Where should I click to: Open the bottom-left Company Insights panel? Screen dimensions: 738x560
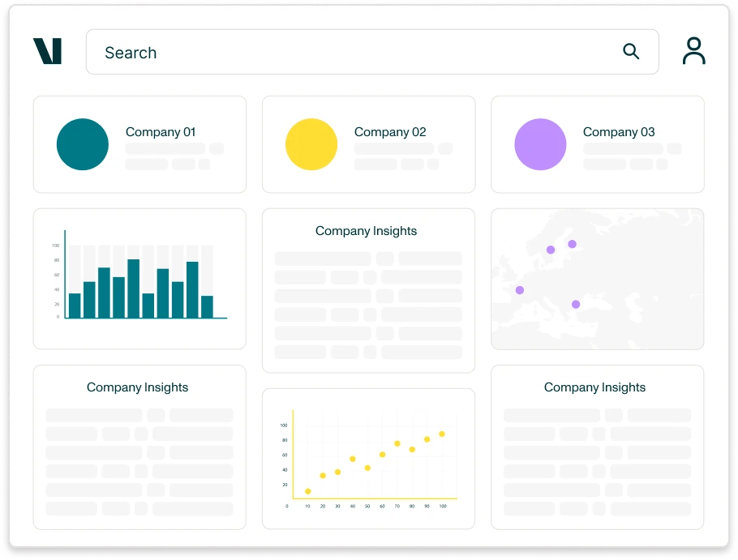pyautogui.click(x=138, y=446)
